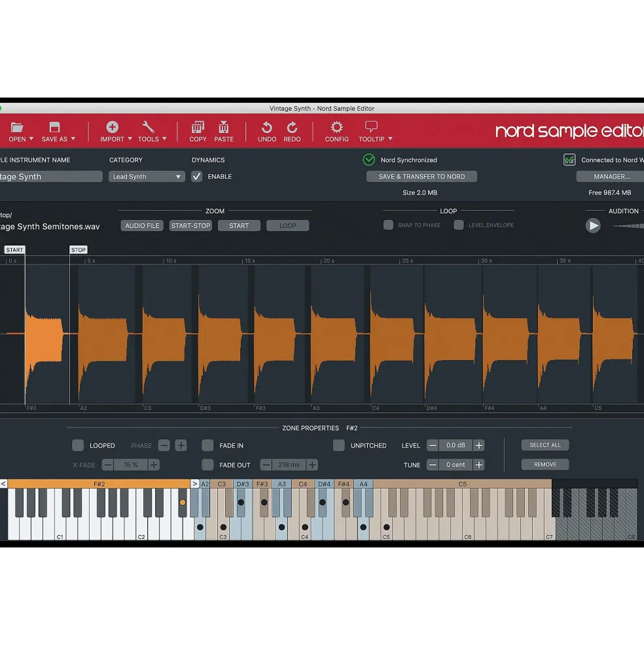Click the A3 waveform segment label
Viewport: 644px width, 645px height.
316,408
